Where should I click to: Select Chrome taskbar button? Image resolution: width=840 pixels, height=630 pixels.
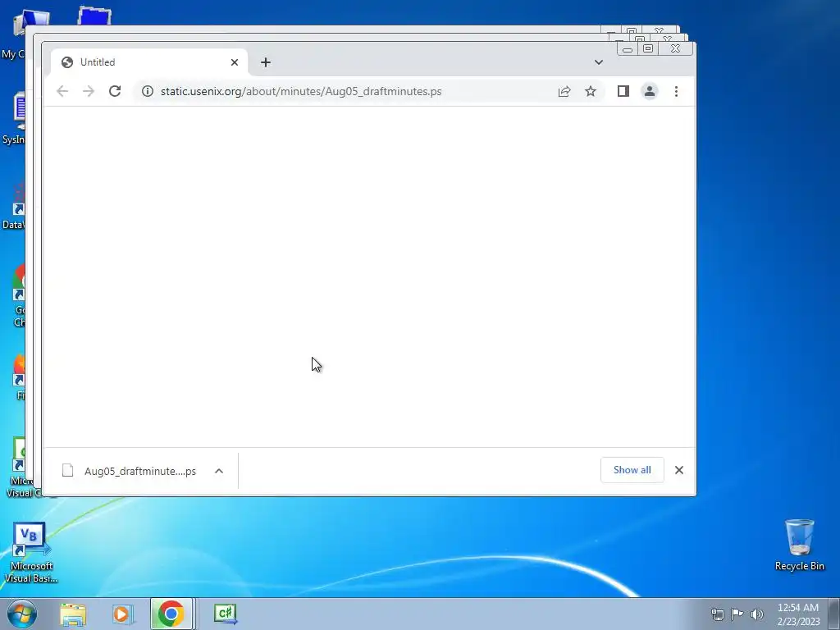(171, 614)
